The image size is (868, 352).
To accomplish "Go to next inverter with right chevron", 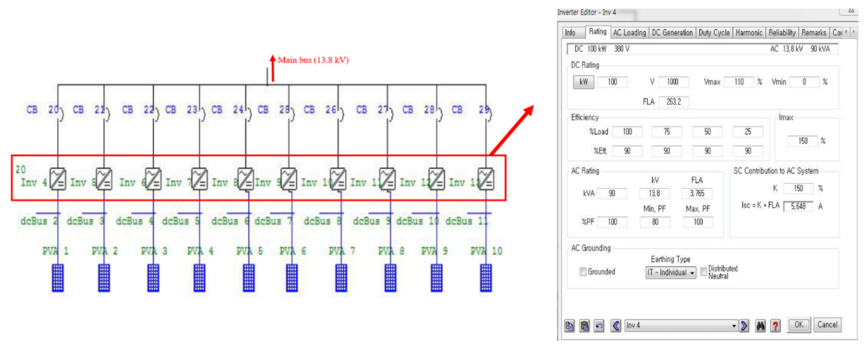I will point(744,326).
